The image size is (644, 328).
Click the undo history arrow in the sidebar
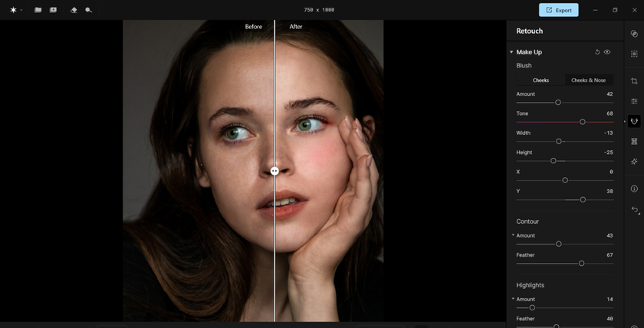tap(635, 210)
